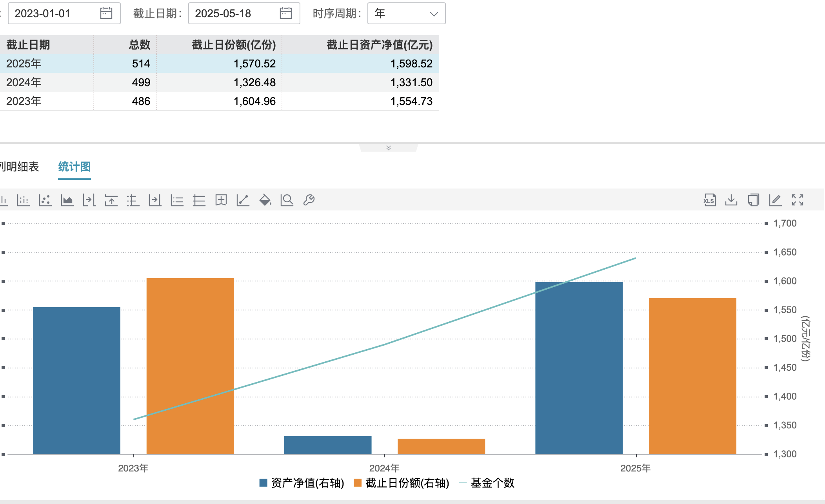Open the start date calendar picker
This screenshot has width=825, height=504.
pos(104,13)
